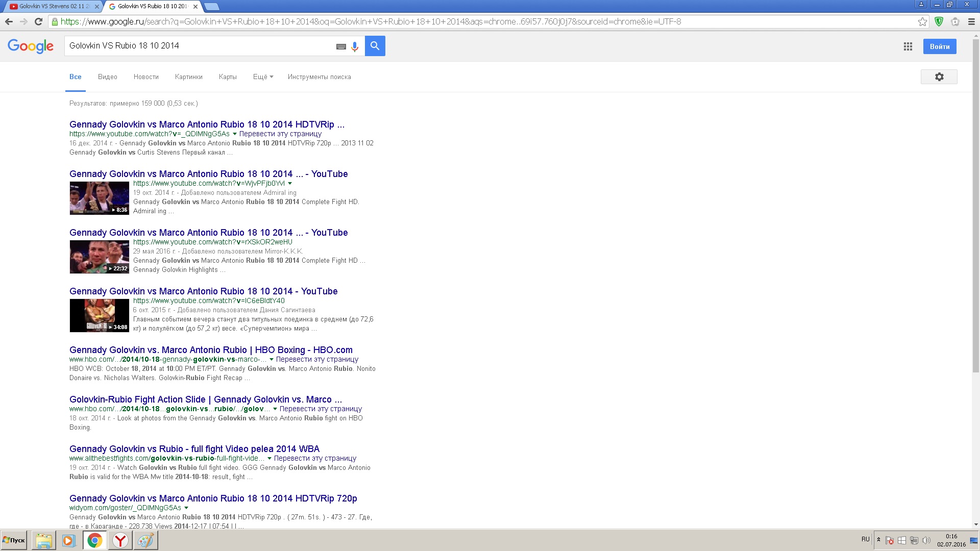Expand dropdown arrow next to _QDlMNgG5As URL

pyautogui.click(x=235, y=134)
